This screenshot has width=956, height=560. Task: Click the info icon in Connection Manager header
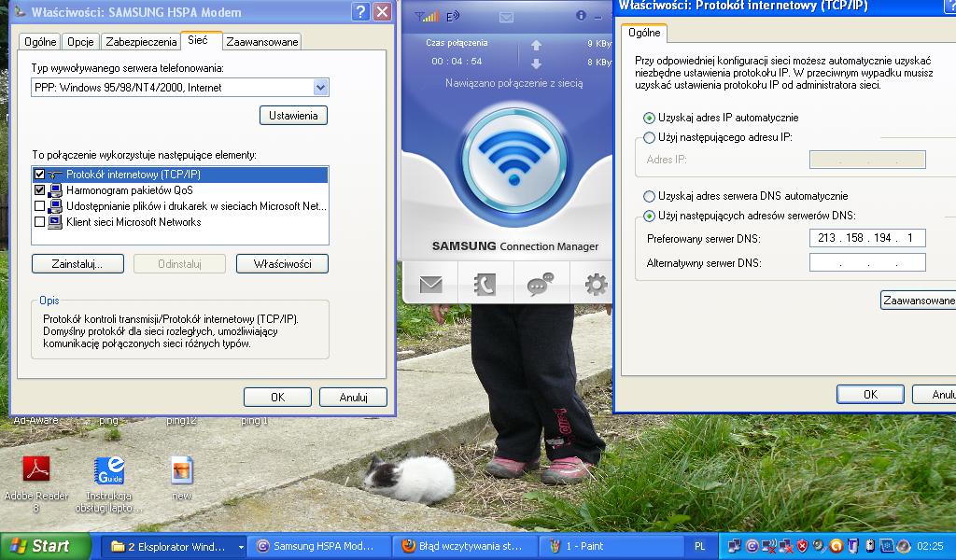tap(581, 15)
